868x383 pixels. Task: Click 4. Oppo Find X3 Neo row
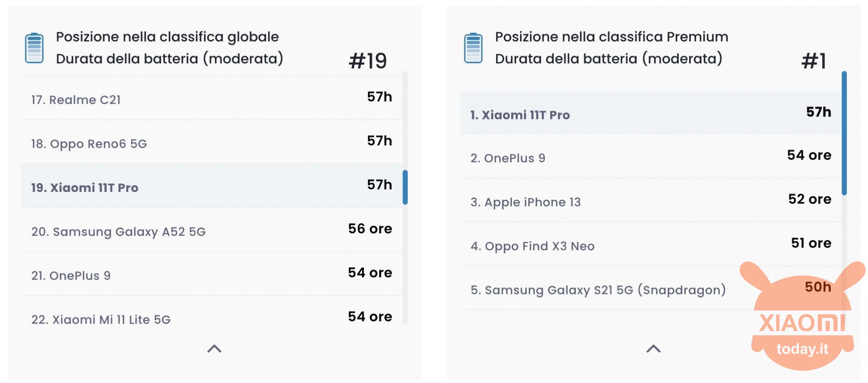point(650,245)
